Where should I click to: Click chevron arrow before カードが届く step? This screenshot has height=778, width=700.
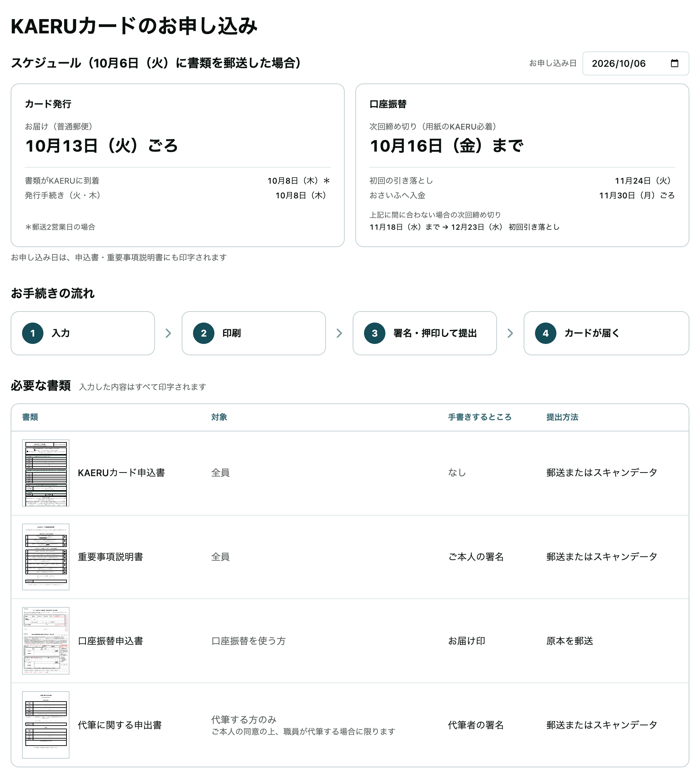510,333
